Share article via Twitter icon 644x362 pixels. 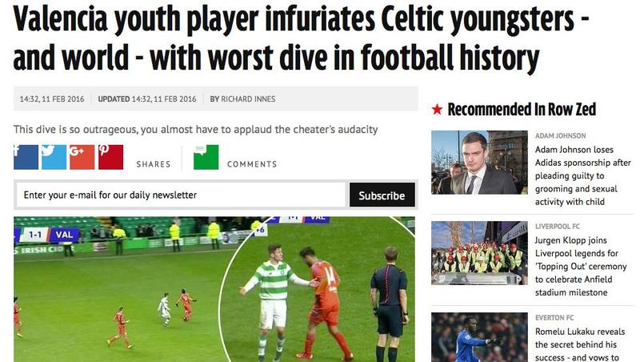coord(54,157)
